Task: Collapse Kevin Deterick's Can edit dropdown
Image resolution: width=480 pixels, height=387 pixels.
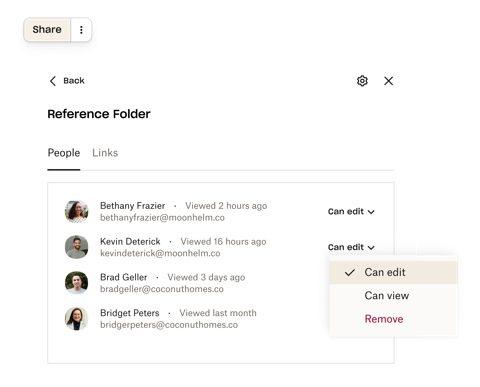Action: (x=351, y=247)
